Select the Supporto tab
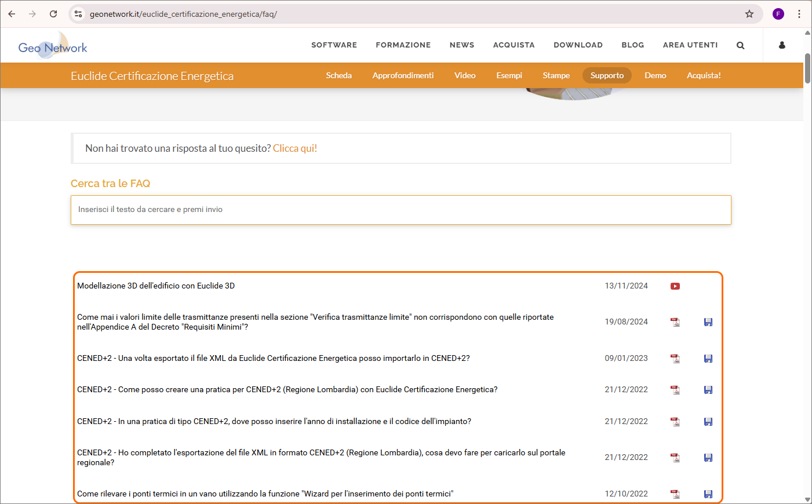 point(607,76)
